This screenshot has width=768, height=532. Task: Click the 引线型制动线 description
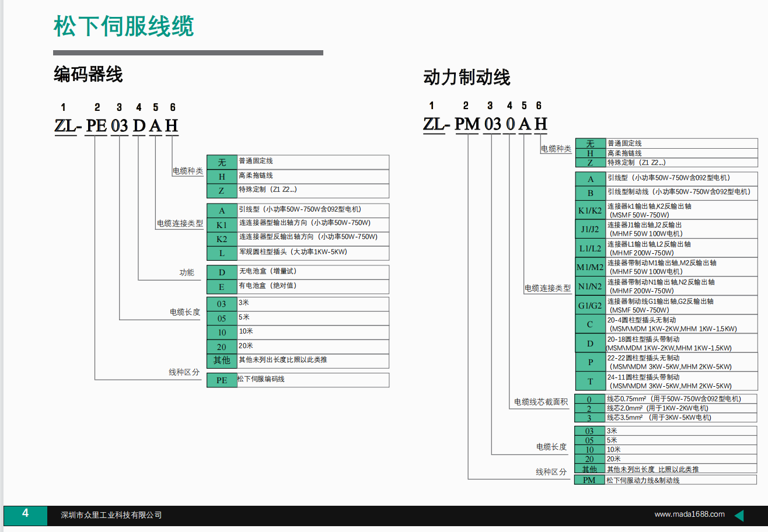pos(679,192)
